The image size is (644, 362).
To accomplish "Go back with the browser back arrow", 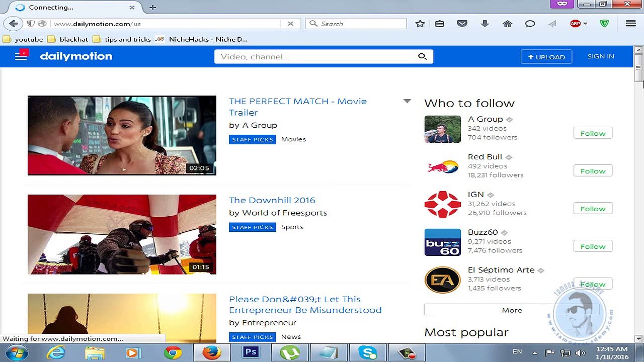I will pos(14,24).
